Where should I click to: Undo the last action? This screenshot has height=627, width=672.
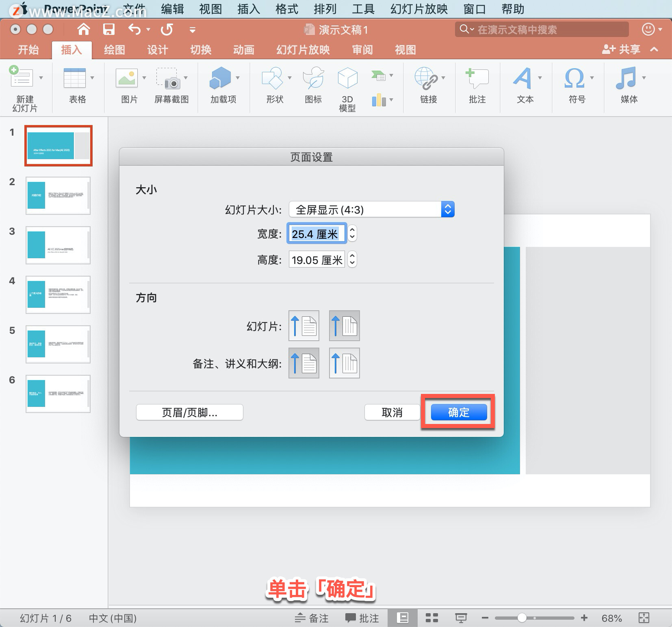pos(134,29)
